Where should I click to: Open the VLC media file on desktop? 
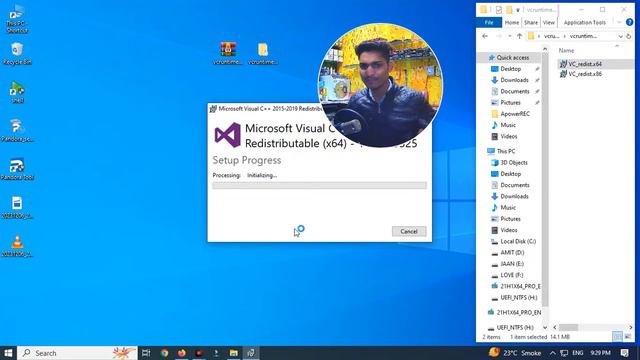[x=17, y=246]
